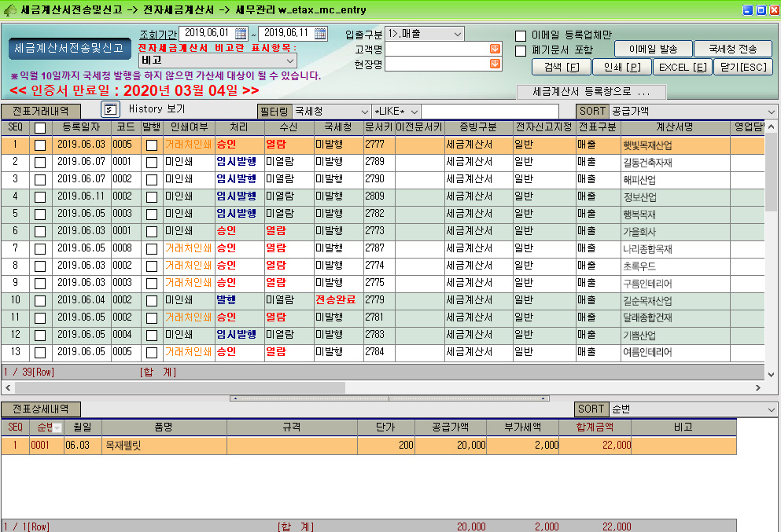Click the 목재펠릿 item name cell
The width and height of the screenshot is (781, 532).
click(164, 446)
